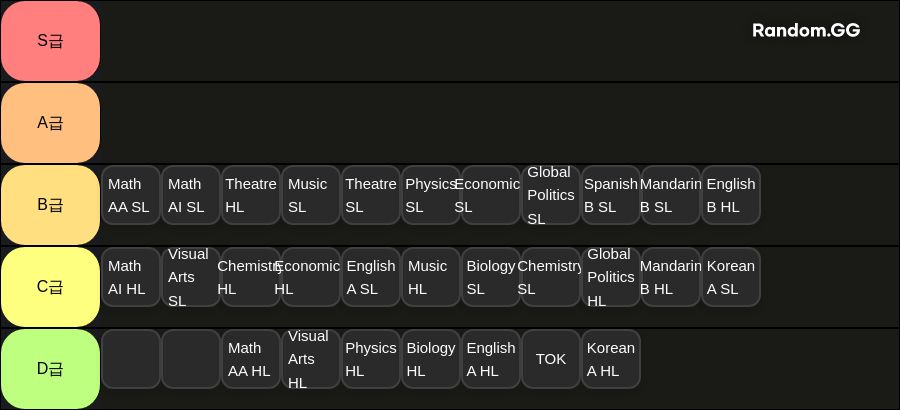
Task: Click the orange A급 tier label
Action: coord(51,123)
